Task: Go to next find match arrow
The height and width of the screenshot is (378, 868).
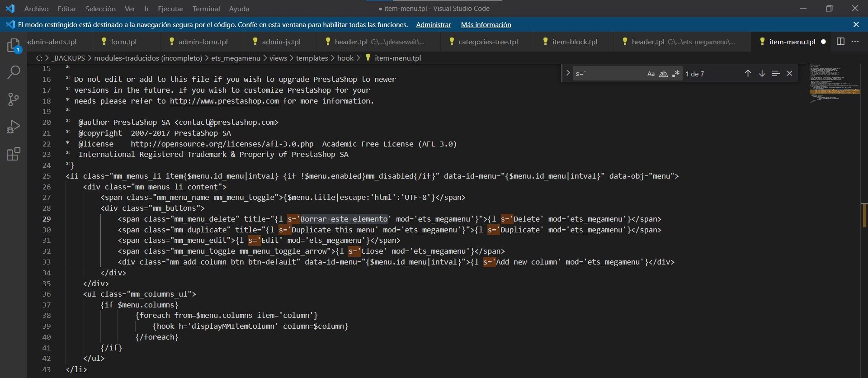Action: pos(762,74)
